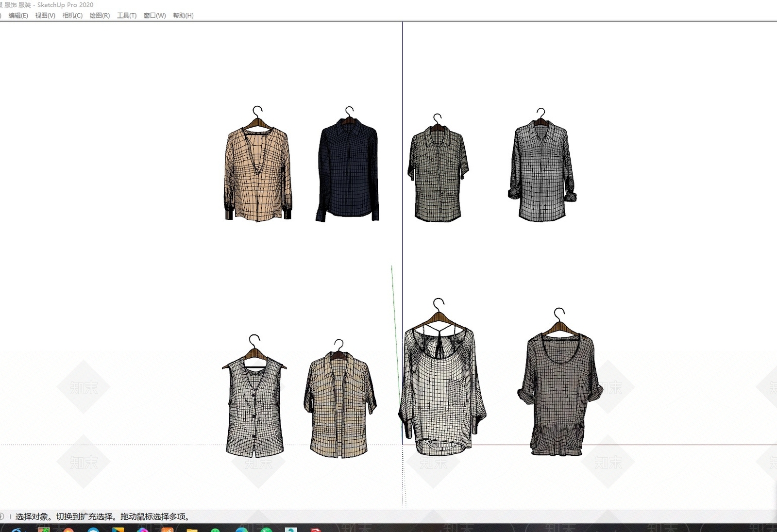This screenshot has width=777, height=532.
Task: Click the status bar hint text 选择对象
Action: (32, 517)
